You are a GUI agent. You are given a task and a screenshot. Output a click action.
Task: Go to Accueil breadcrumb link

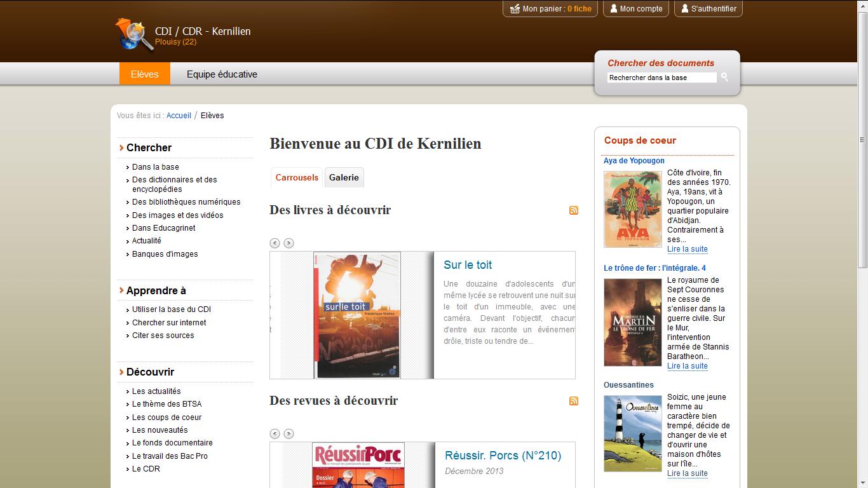[x=179, y=116]
